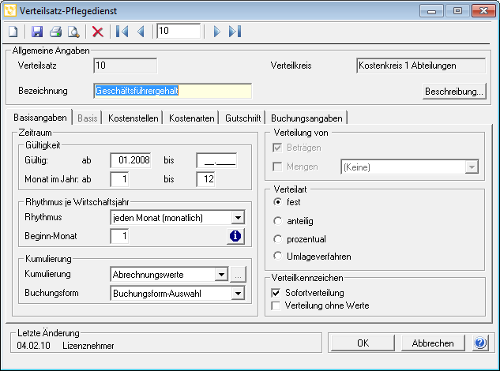Screen dimensions: 500x371
Task: Delete record with the red X icon
Action: click(98, 32)
